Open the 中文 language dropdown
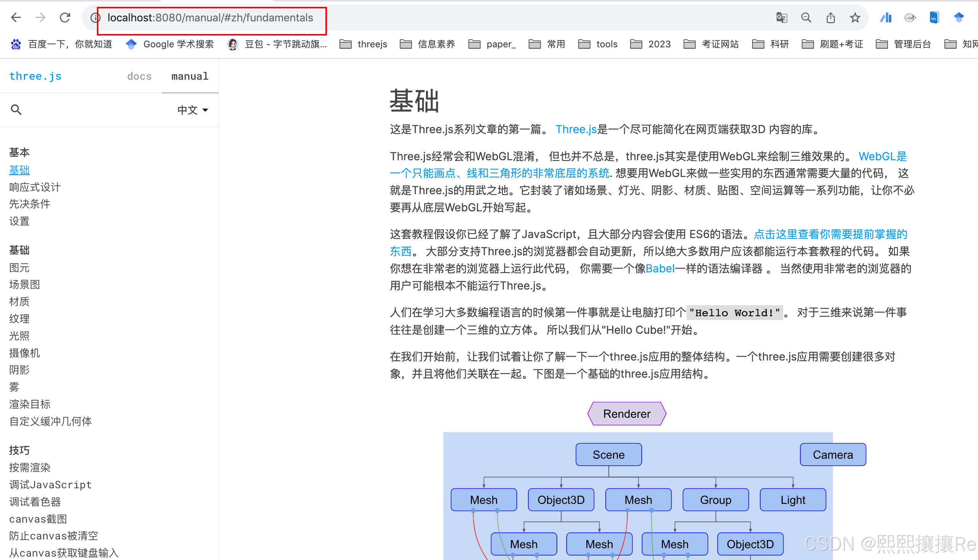The width and height of the screenshot is (978, 560). coord(192,110)
